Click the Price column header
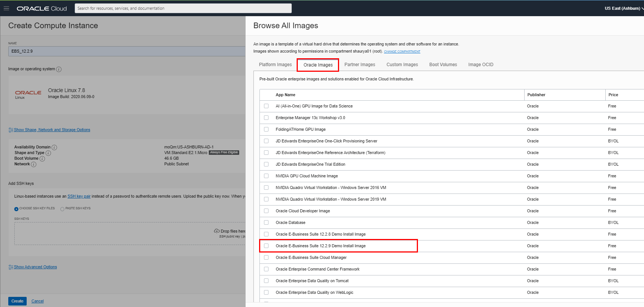Viewport: 644px width, 307px height. (613, 95)
